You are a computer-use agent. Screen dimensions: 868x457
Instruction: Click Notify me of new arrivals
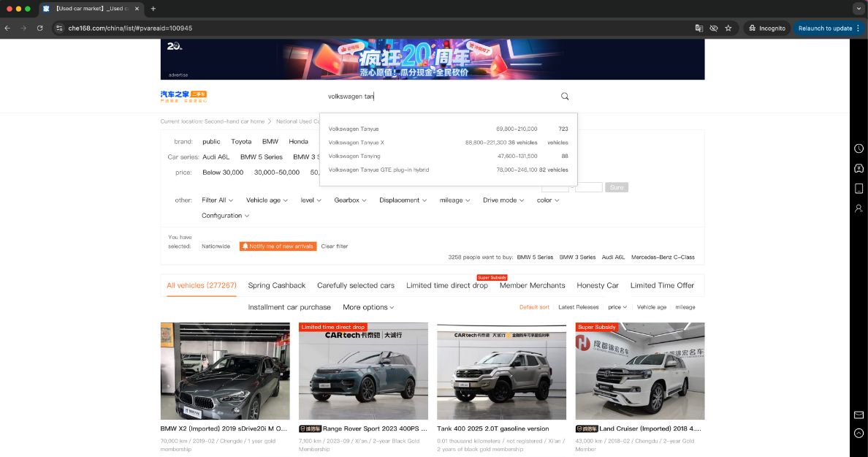coord(278,246)
